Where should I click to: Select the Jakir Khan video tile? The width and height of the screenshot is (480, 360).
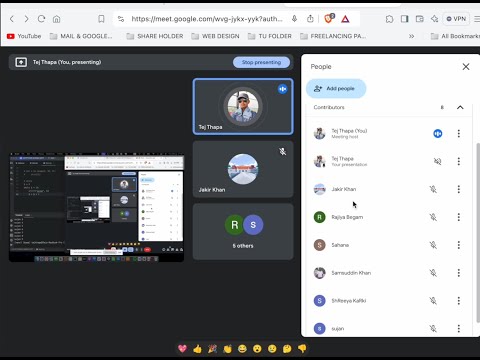click(x=243, y=169)
